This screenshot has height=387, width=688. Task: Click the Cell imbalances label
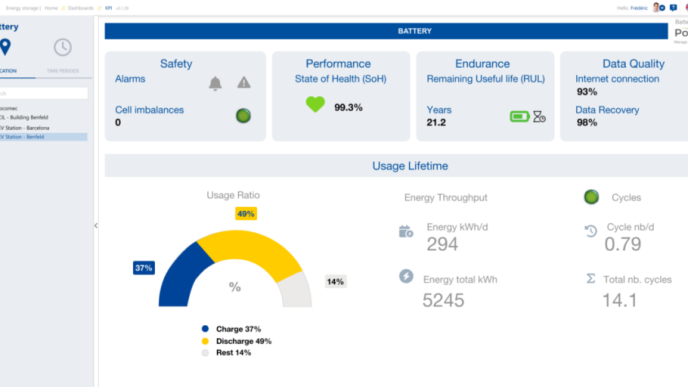tap(149, 110)
